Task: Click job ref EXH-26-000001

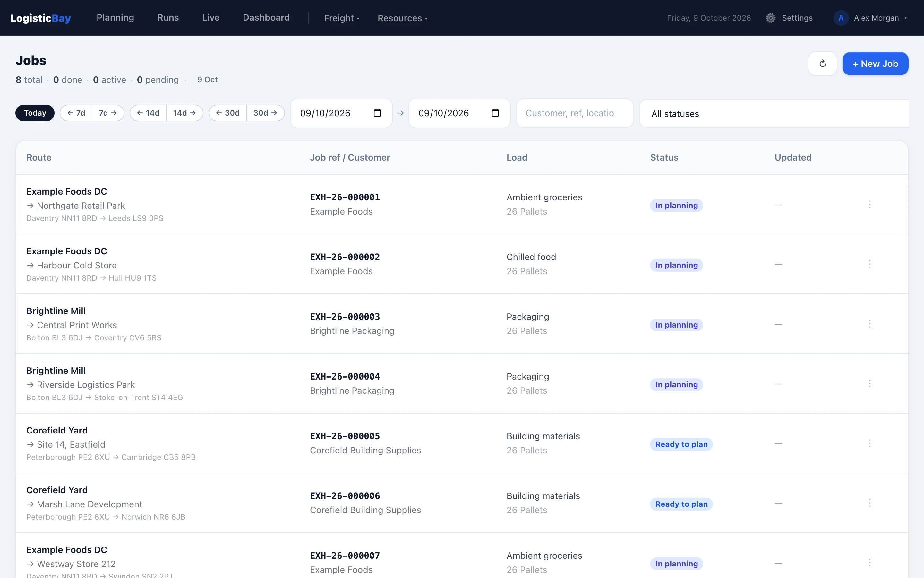Action: tap(345, 197)
